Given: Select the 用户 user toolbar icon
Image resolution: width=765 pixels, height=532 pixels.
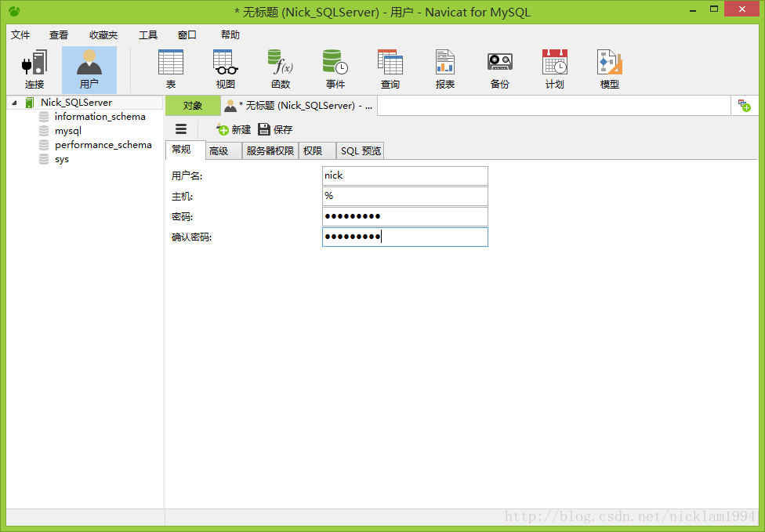Looking at the screenshot, I should coord(89,69).
